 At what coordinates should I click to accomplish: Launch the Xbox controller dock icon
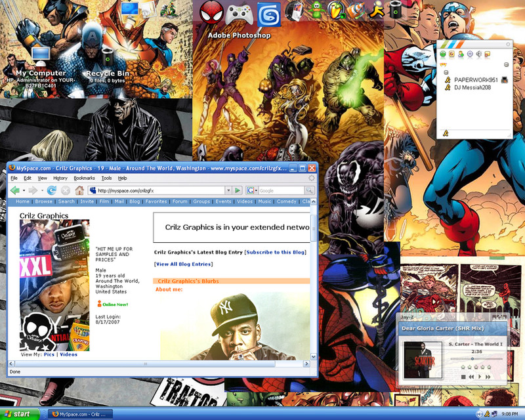[x=239, y=13]
